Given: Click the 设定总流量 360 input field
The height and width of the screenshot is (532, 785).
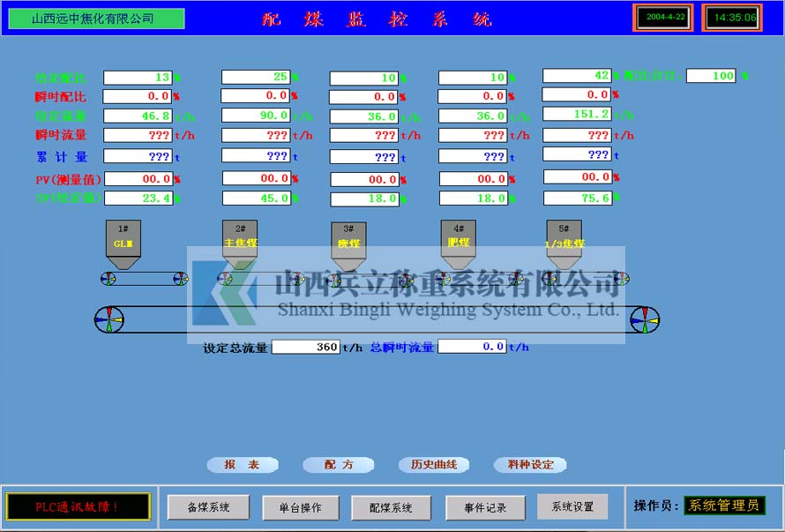Looking at the screenshot, I should (x=304, y=347).
